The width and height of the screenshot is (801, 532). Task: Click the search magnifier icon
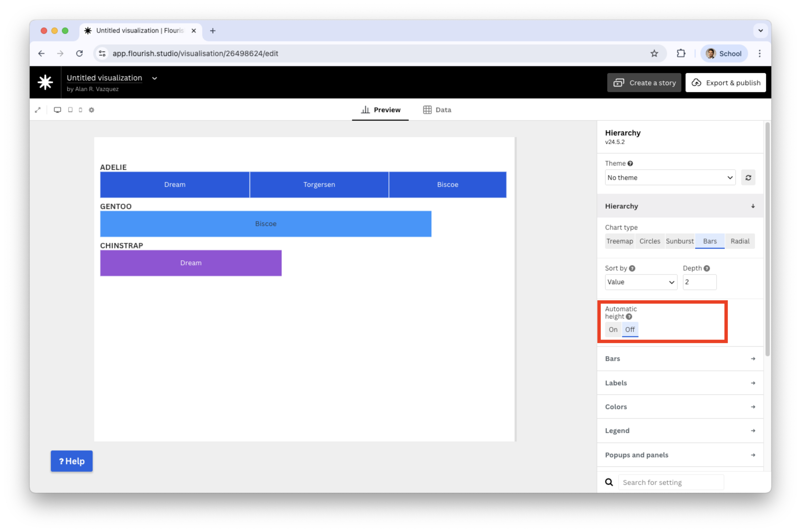[609, 482]
